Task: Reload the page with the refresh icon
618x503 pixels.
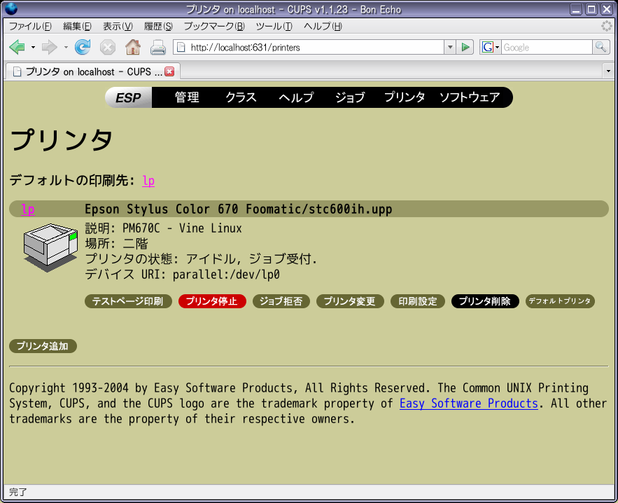Action: [x=83, y=47]
